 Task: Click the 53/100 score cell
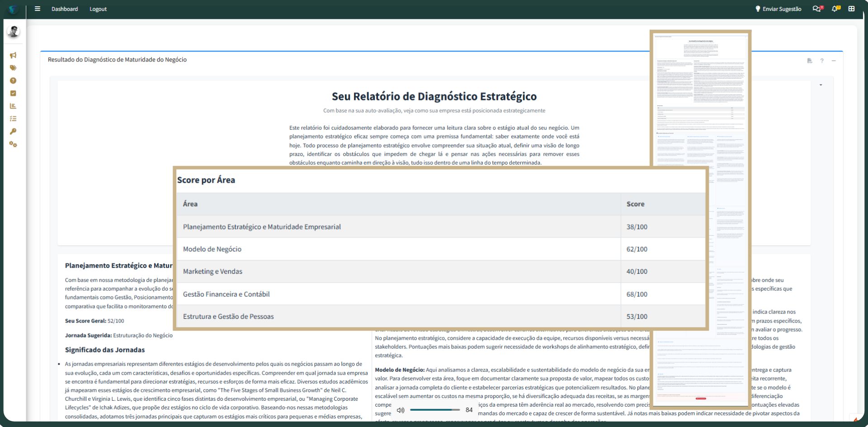pos(663,316)
